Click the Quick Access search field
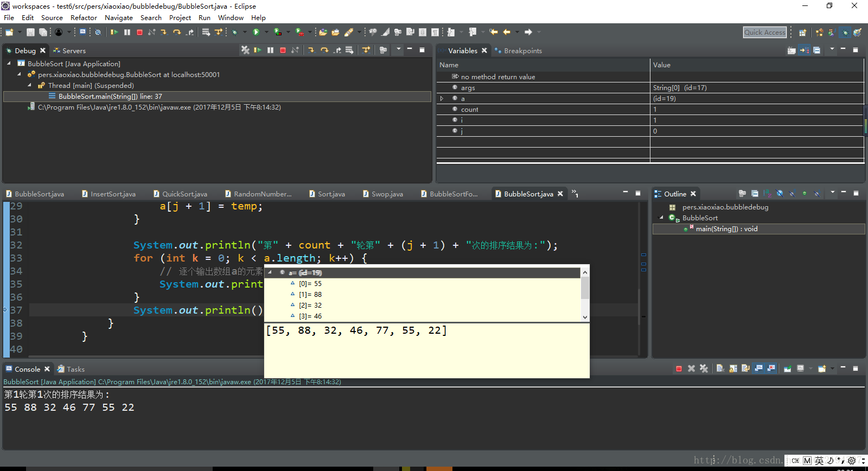This screenshot has height=471, width=868. (x=764, y=32)
